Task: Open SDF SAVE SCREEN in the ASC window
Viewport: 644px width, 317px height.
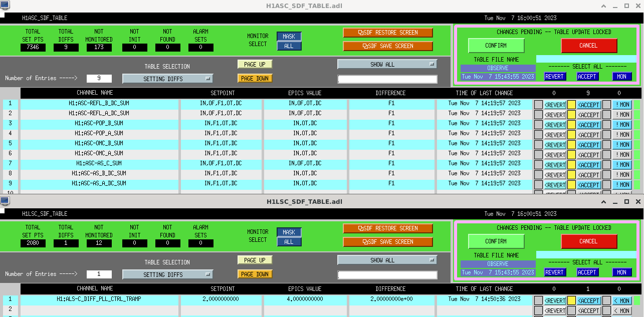Action: 388,46
